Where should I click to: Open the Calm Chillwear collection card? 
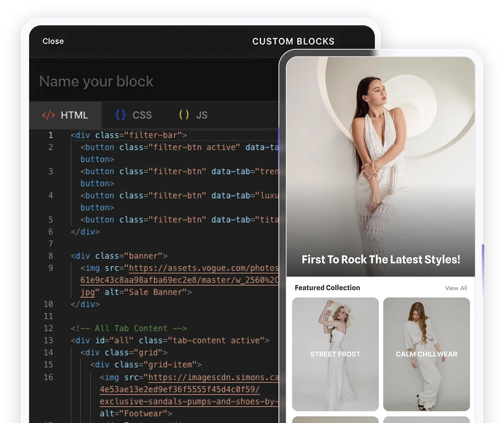[426, 354]
